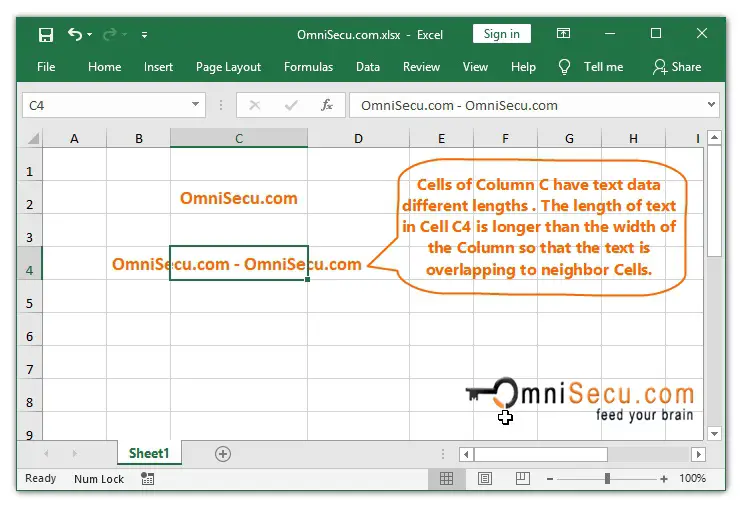
Task: Click the Tell me lightbulb icon
Action: point(564,67)
